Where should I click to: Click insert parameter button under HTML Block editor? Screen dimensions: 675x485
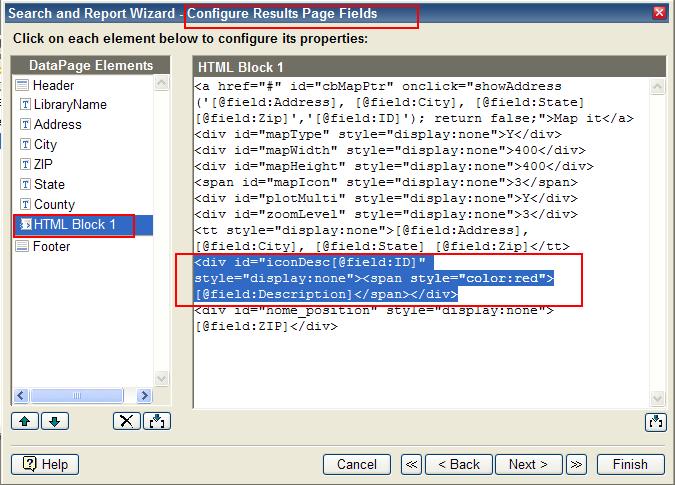[656, 422]
